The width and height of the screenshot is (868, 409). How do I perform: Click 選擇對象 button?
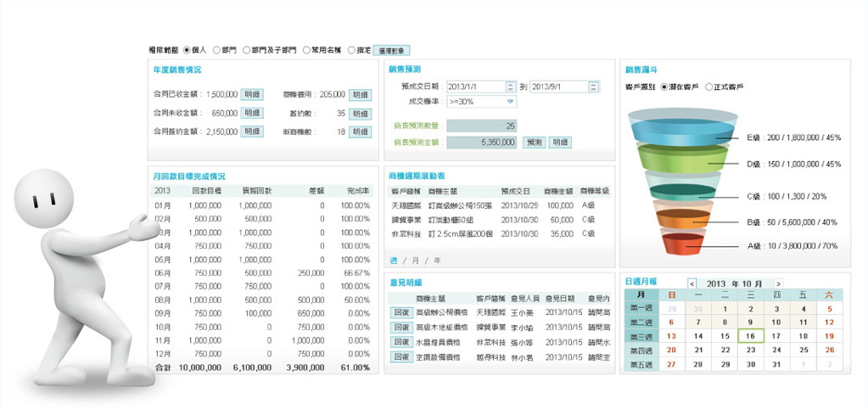click(390, 50)
